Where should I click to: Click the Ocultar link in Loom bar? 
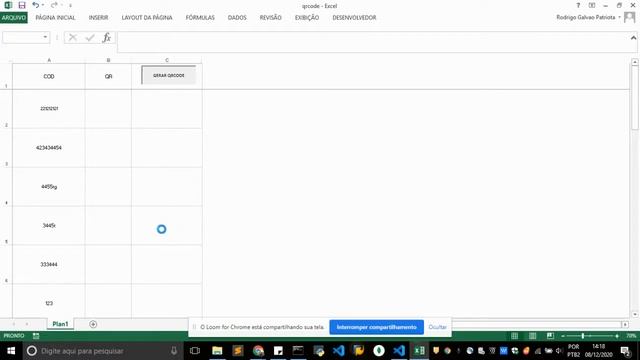[x=437, y=327]
